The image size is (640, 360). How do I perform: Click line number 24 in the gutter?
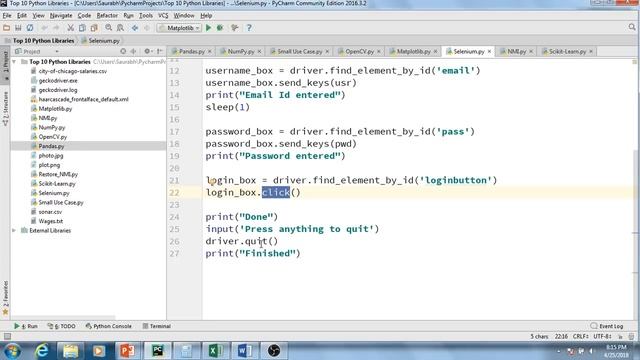174,217
